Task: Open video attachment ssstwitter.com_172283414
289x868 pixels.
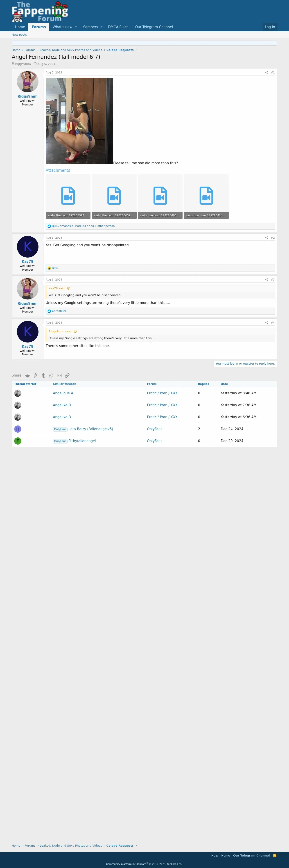Action: (206, 196)
